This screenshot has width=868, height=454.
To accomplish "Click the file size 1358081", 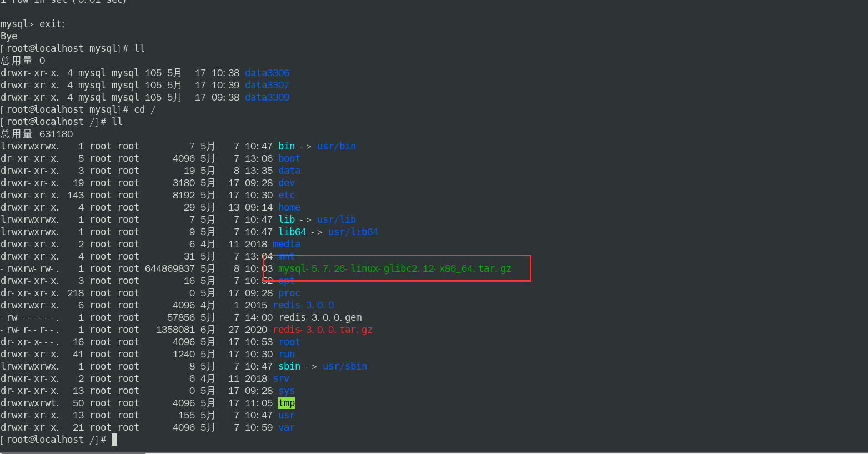I will click(175, 330).
